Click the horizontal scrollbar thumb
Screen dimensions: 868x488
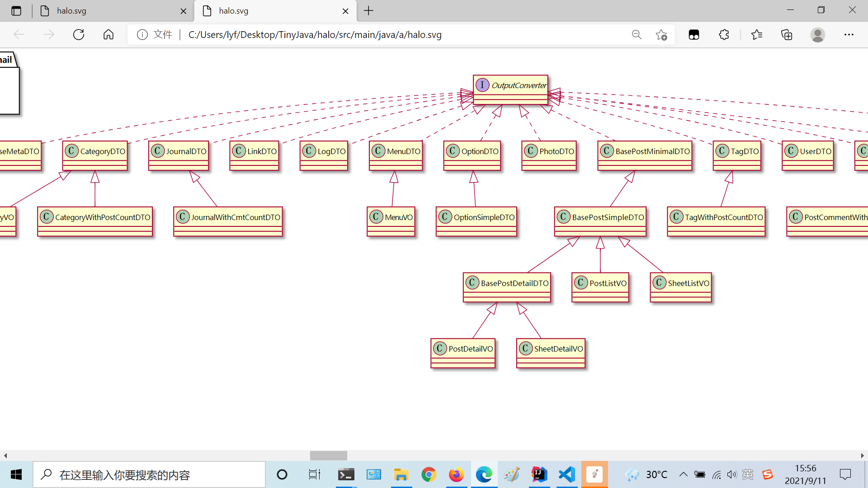coord(329,455)
